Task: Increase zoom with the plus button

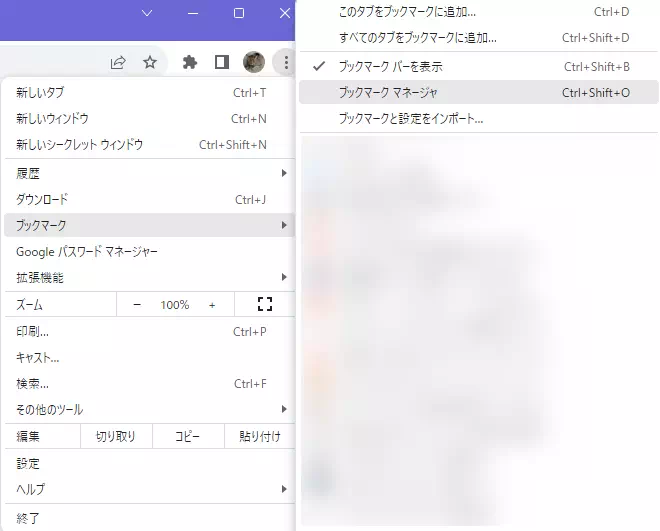Action: pyautogui.click(x=212, y=304)
